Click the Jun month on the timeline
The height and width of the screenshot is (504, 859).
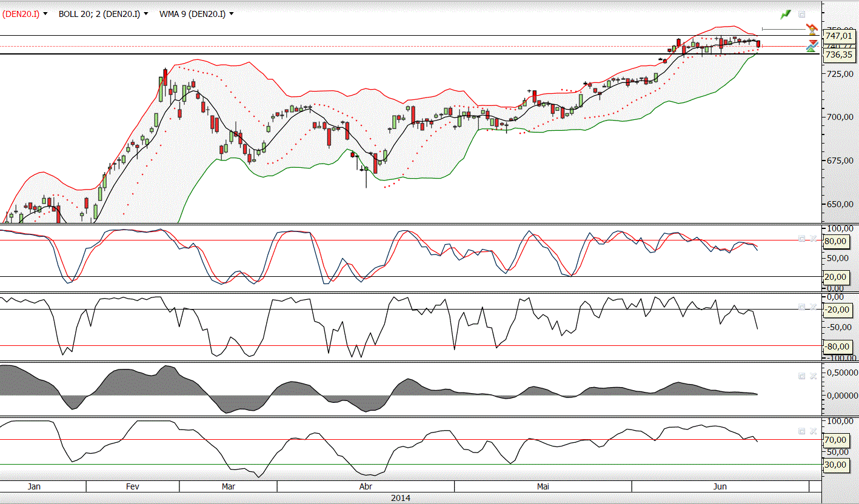(720, 486)
